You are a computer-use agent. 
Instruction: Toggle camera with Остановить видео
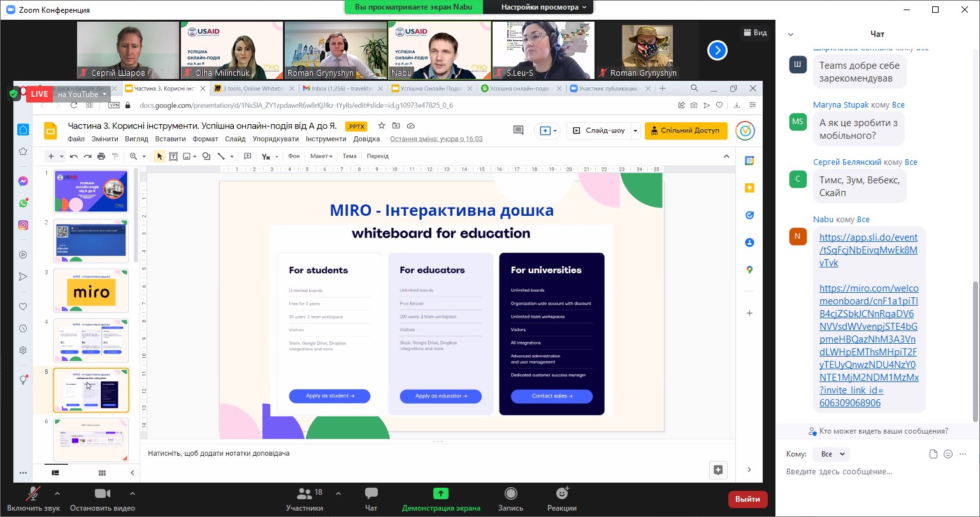(102, 499)
